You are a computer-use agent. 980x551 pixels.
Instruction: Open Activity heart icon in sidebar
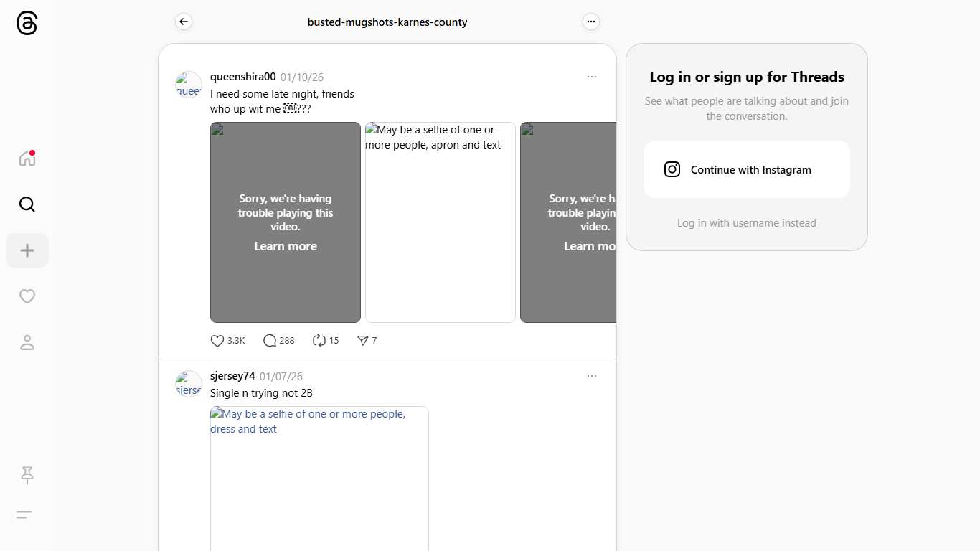[27, 296]
